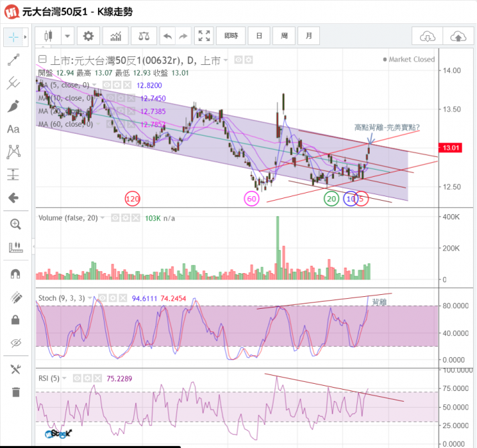Select the 高點背離-完美賣點? annotation text
Screen dimensions: 477x448
click(x=387, y=127)
